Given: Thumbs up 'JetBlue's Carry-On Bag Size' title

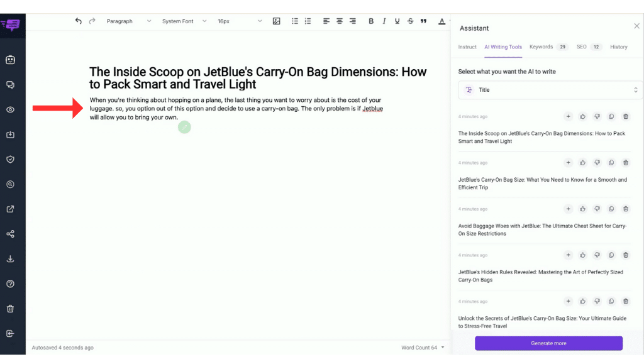Looking at the screenshot, I should (582, 163).
